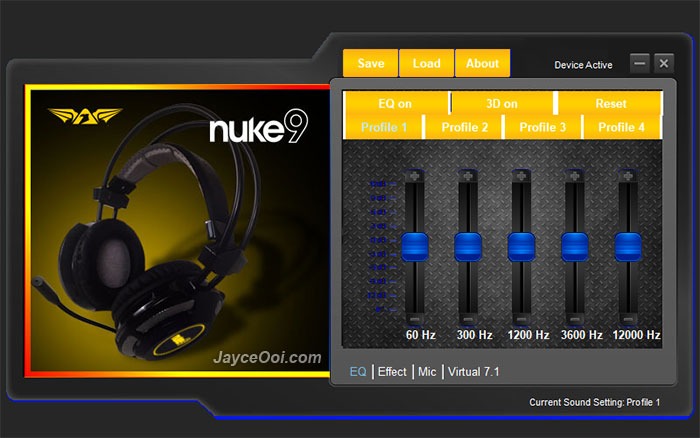Image resolution: width=700 pixels, height=438 pixels.
Task: Select Profile 2
Action: point(464,127)
